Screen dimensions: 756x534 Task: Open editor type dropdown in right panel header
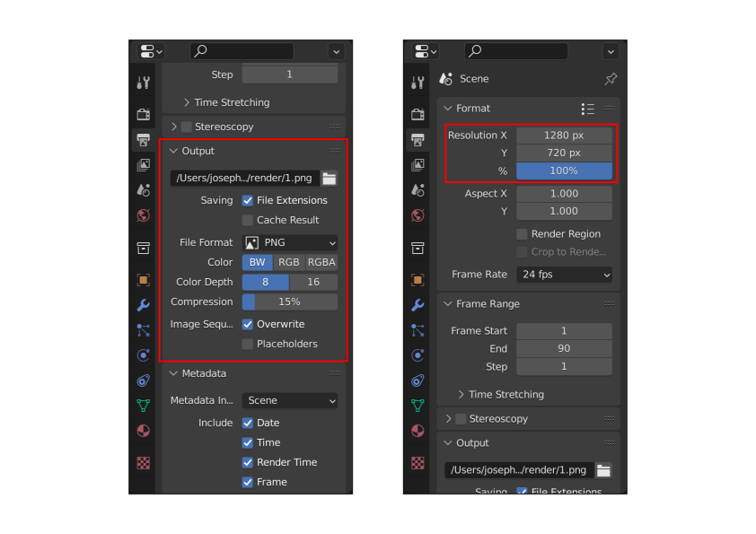(426, 51)
